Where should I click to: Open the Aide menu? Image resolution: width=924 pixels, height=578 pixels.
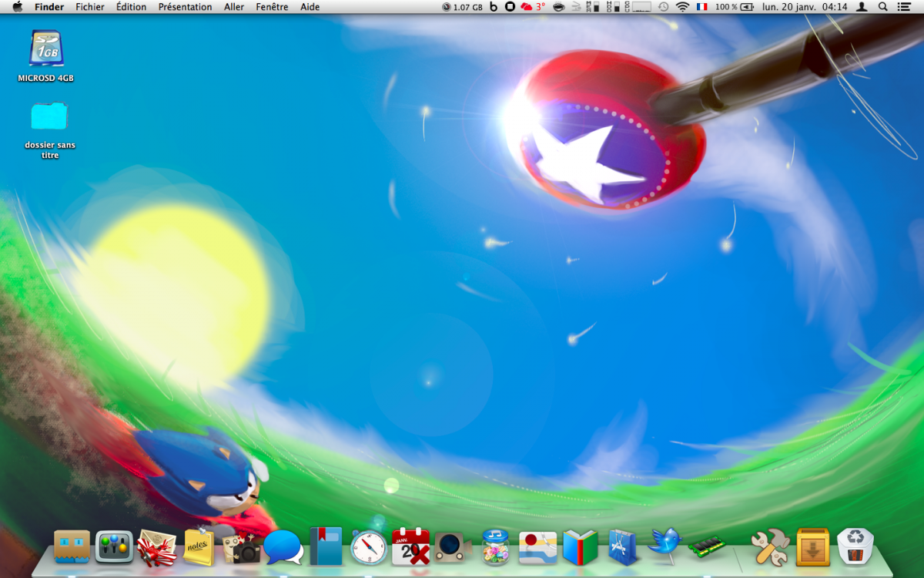[x=310, y=7]
